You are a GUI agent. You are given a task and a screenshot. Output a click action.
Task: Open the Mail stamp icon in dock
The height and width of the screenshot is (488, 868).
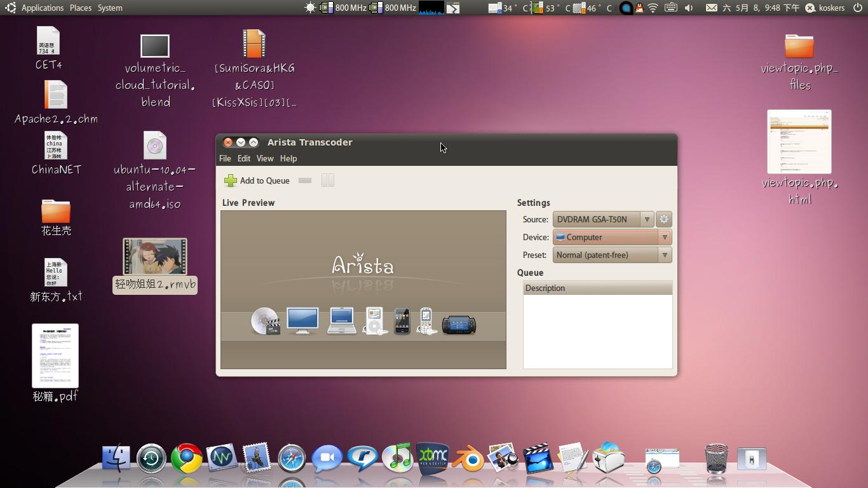coord(257,457)
